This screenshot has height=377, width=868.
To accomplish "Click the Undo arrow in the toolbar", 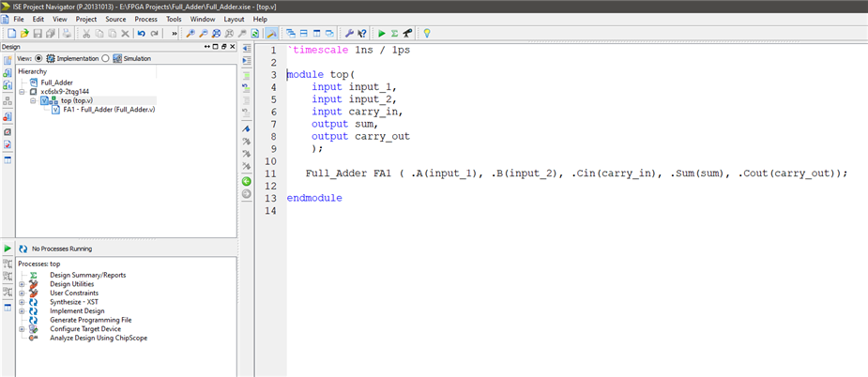I will [x=141, y=33].
